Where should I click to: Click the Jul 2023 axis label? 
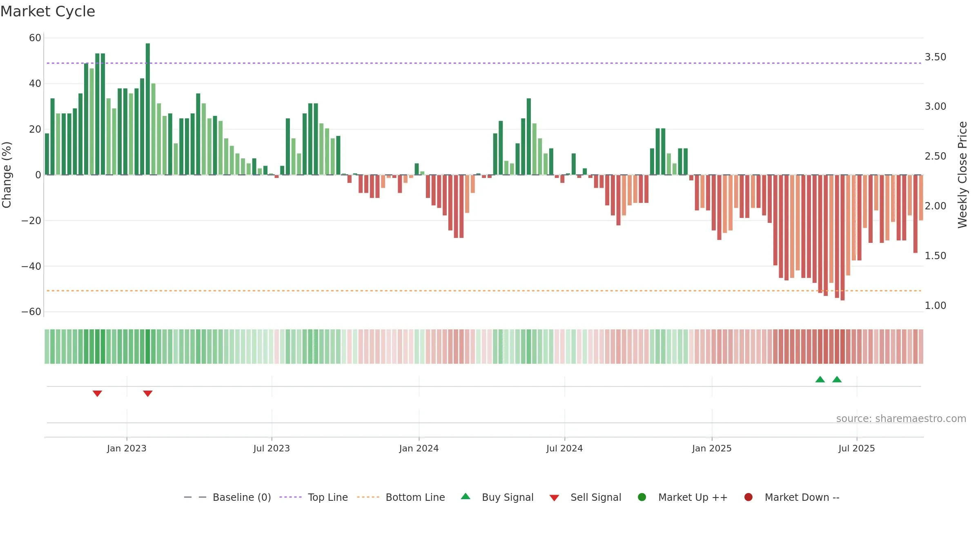(272, 448)
